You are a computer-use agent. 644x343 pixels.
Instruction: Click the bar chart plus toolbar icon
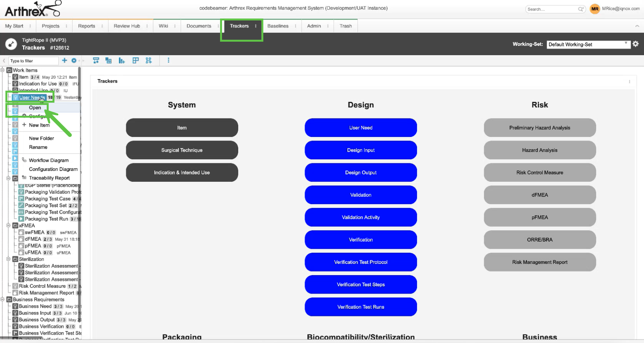(122, 61)
